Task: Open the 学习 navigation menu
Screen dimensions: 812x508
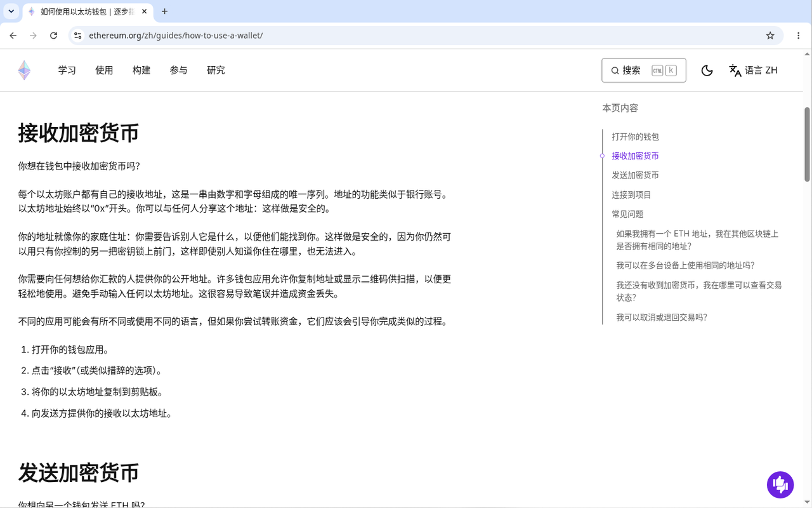Action: pos(67,70)
